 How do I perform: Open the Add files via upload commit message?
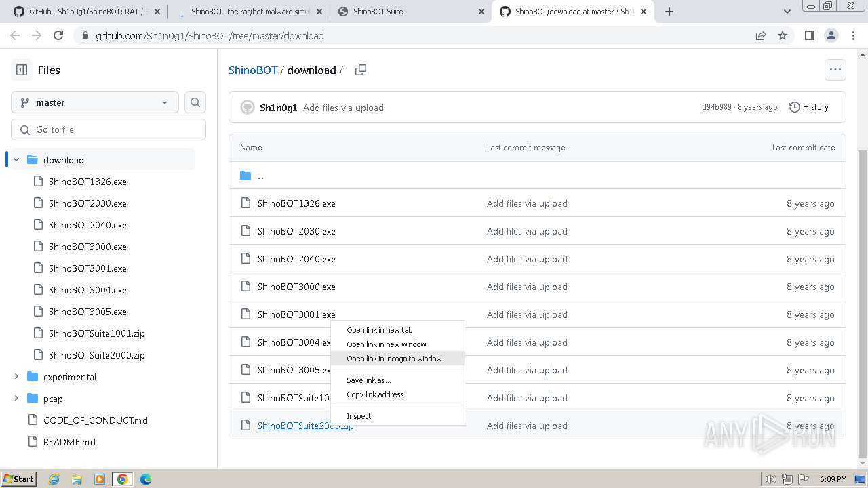click(343, 108)
